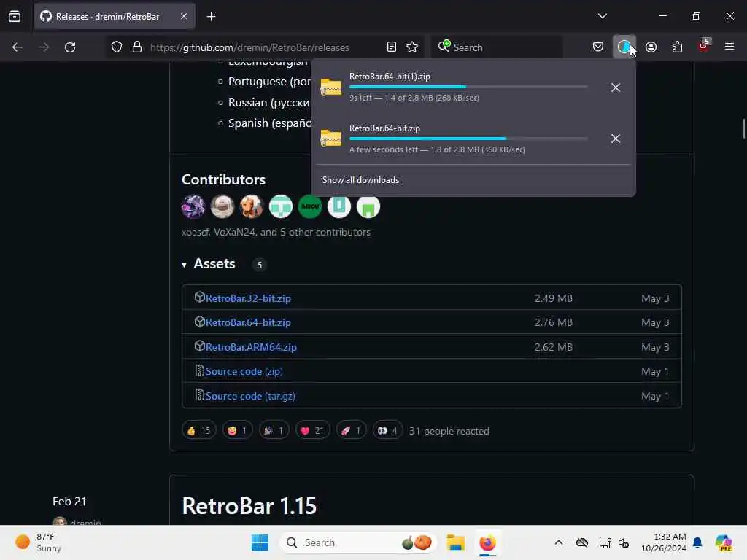Reload the current GitHub page
Screen dimensions: 747x560
70,47
